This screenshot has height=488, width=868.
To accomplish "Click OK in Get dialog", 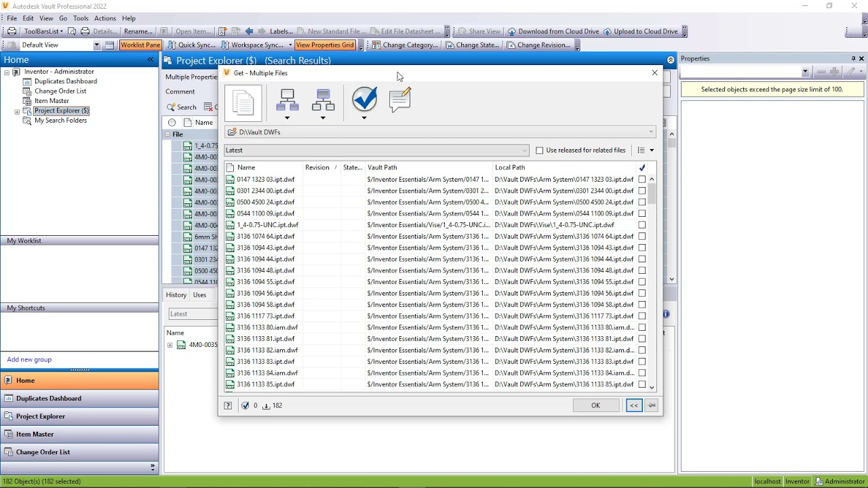I will pyautogui.click(x=595, y=405).
